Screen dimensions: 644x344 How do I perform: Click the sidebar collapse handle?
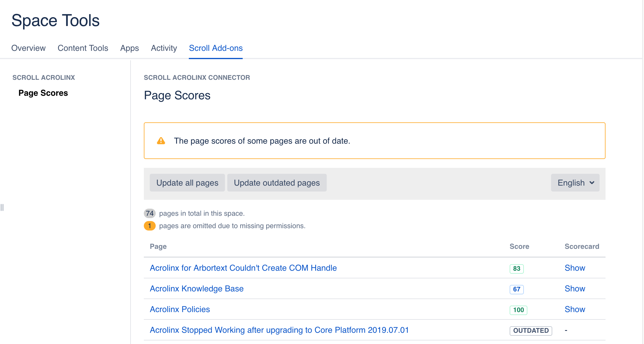[2, 207]
